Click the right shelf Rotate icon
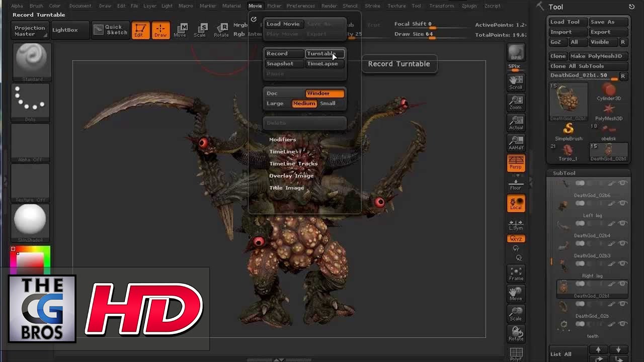This screenshot has width=644, height=362. (516, 334)
